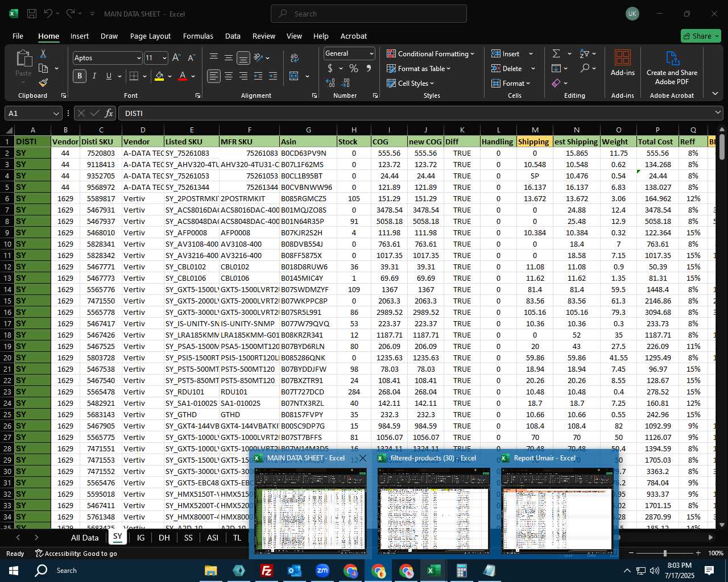Click the Increase Indent icon
Screen dimensions: 728x582
point(273,76)
